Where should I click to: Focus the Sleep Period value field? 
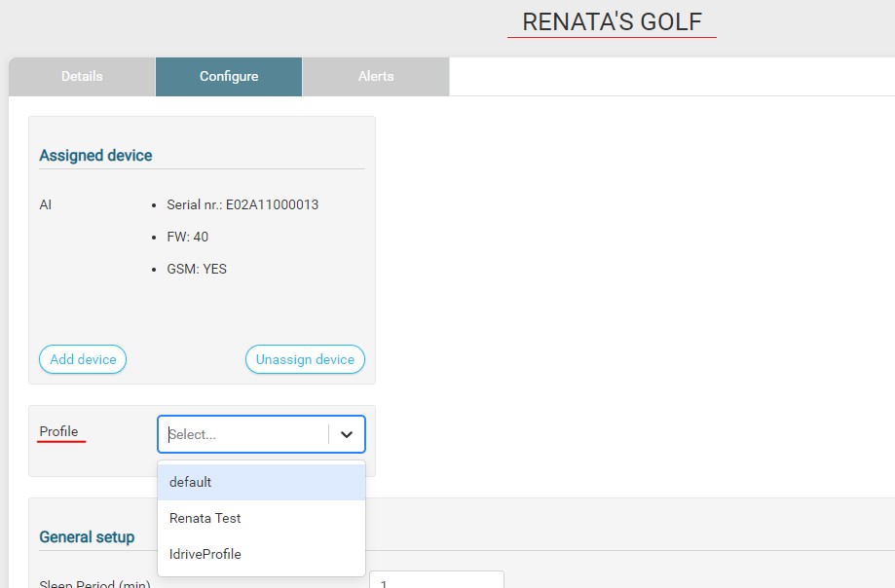pyautogui.click(x=436, y=579)
